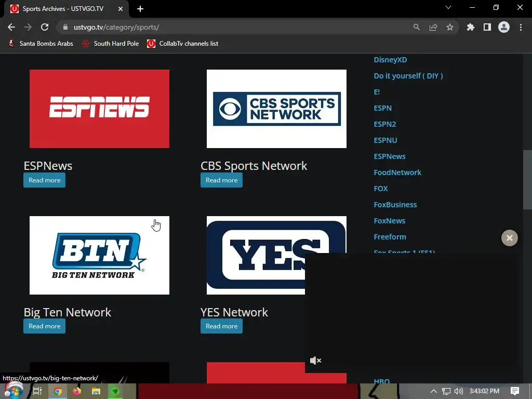532x399 pixels.
Task: Open the green Razer taskbar app
Action: tap(115, 391)
